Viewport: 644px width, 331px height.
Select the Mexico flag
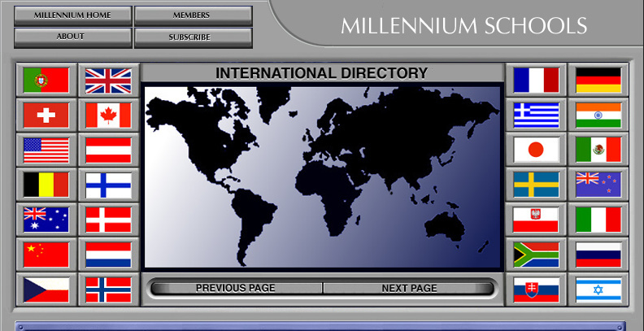point(598,150)
